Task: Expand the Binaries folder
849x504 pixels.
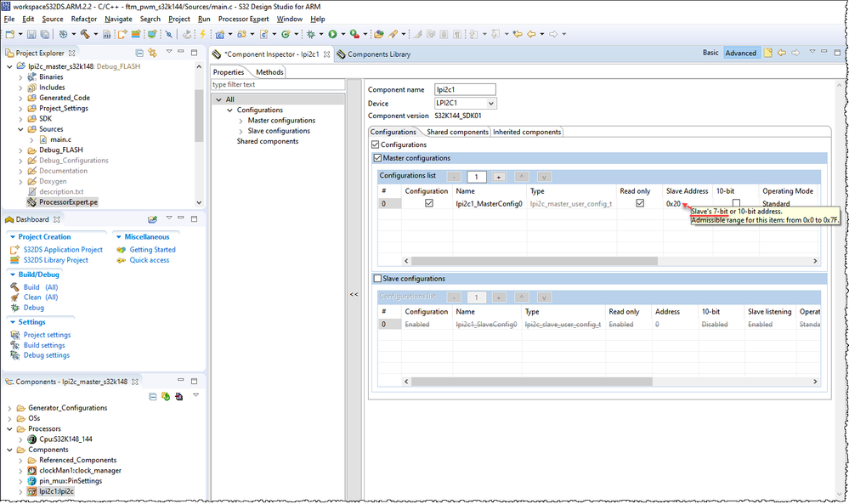Action: coord(20,76)
